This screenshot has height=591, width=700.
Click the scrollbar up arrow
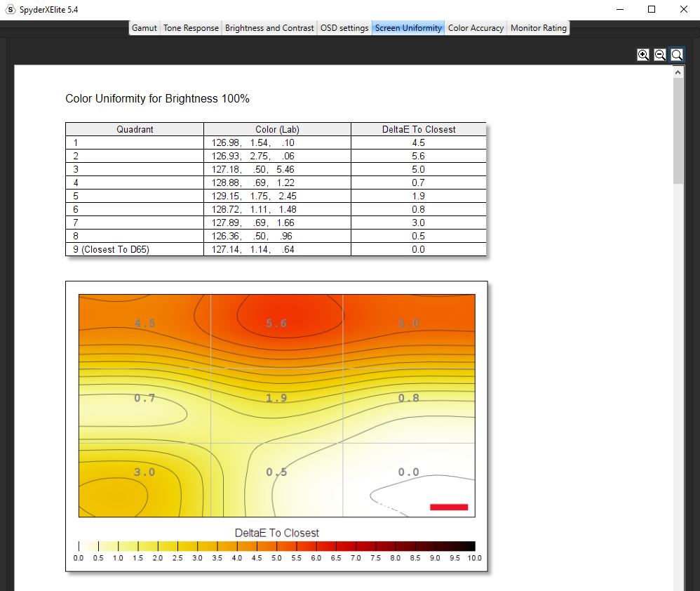[678, 72]
